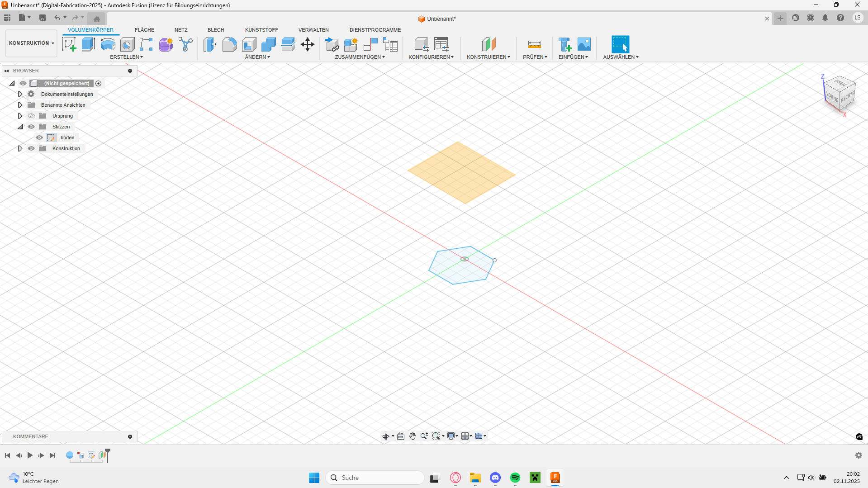Switch to the FLÄCHE tab
Viewport: 868px width, 488px height.
tap(144, 30)
